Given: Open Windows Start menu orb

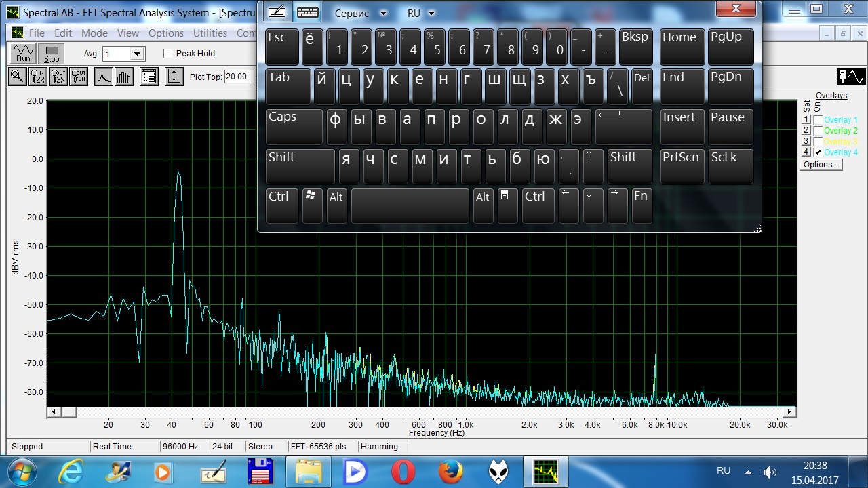Looking at the screenshot, I should point(23,472).
